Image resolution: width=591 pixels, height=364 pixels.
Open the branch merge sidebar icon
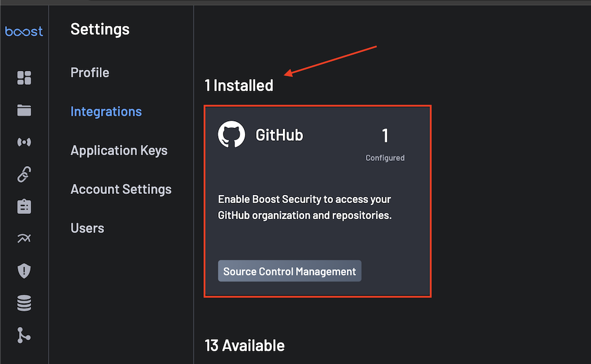pos(23,335)
